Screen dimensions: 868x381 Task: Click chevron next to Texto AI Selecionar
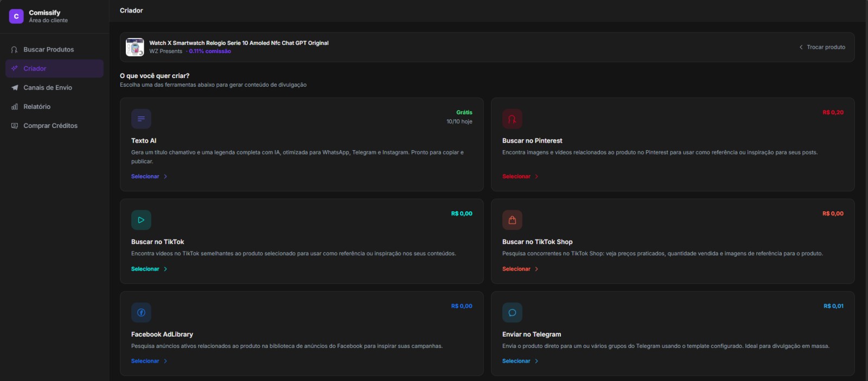[x=165, y=177]
